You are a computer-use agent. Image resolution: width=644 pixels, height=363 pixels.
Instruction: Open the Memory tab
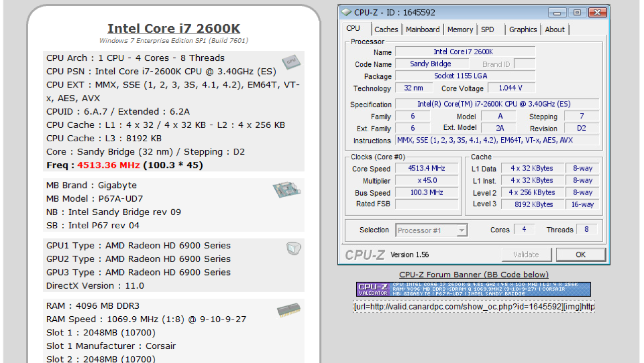coord(460,30)
